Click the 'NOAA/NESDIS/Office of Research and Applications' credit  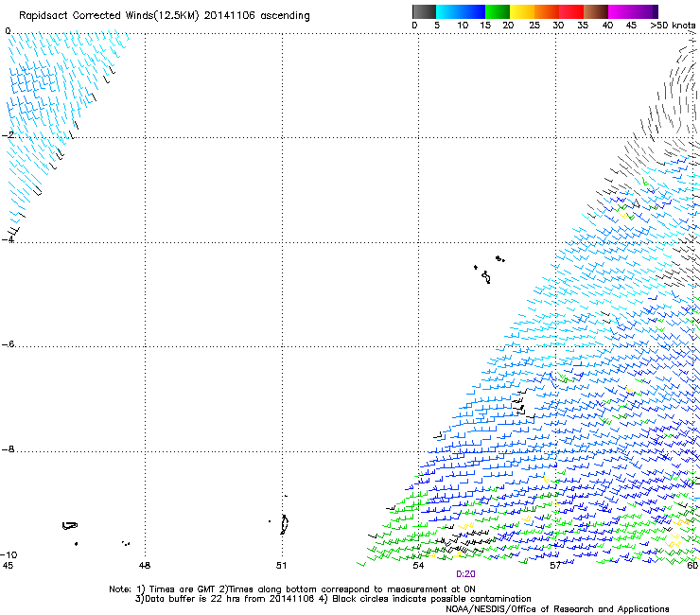[x=557, y=609]
